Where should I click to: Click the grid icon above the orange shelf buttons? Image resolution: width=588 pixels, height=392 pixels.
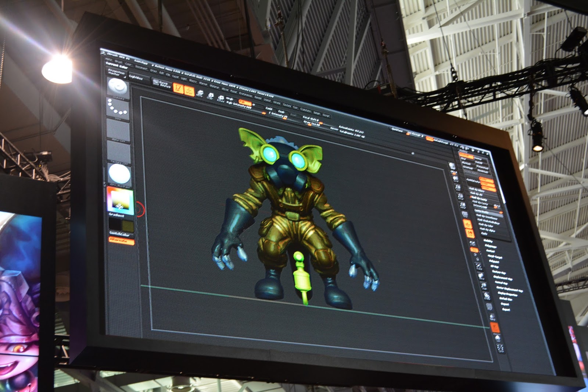click(465, 214)
